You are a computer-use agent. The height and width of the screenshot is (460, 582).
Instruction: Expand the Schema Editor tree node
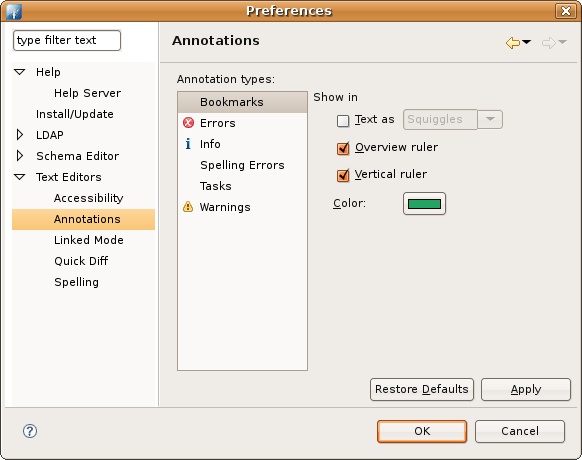20,156
